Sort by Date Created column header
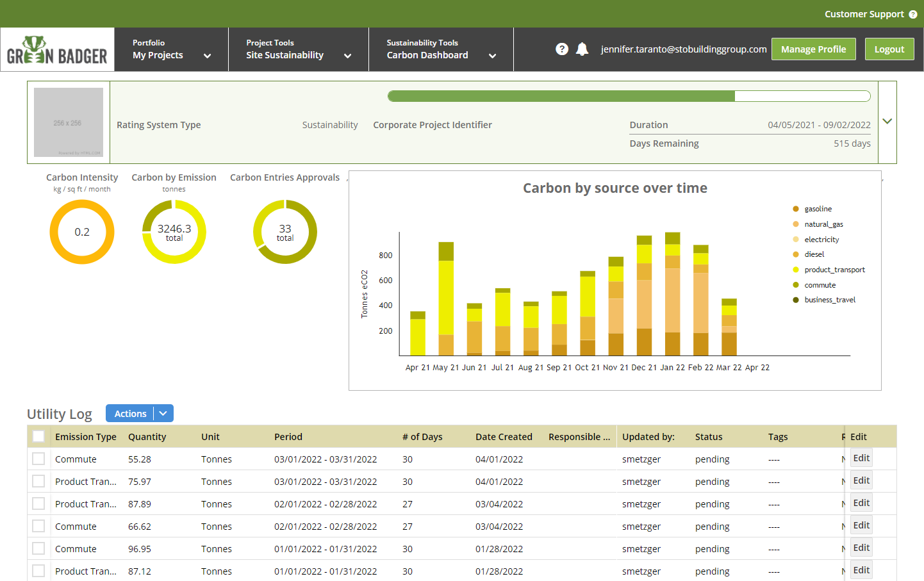Viewport: 924px width, 581px height. pyautogui.click(x=504, y=437)
